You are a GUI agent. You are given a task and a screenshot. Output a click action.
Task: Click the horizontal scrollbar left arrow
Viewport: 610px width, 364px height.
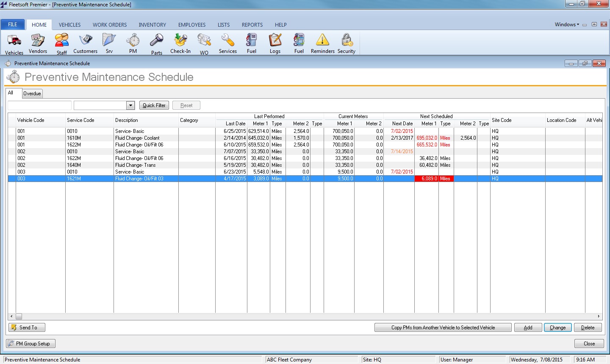(11, 316)
